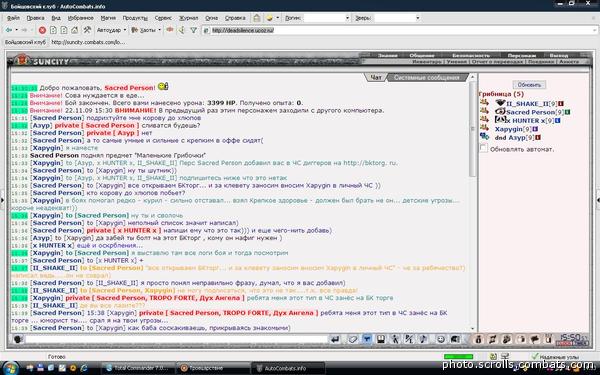Enable the Обновлять автомат. checkbox

point(484,148)
